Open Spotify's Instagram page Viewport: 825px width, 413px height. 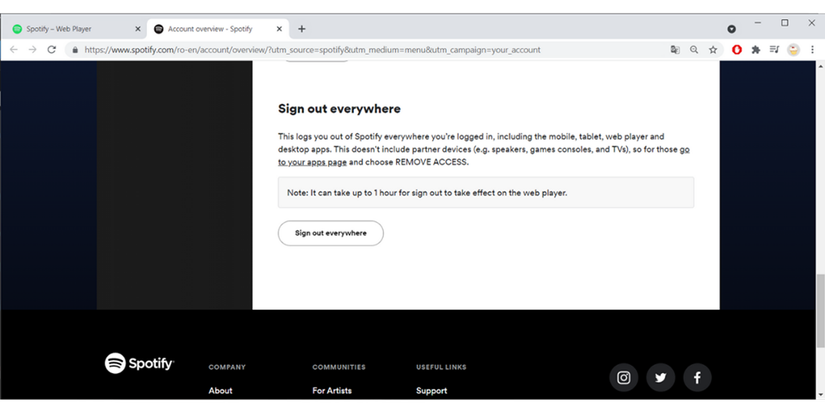[x=623, y=377]
